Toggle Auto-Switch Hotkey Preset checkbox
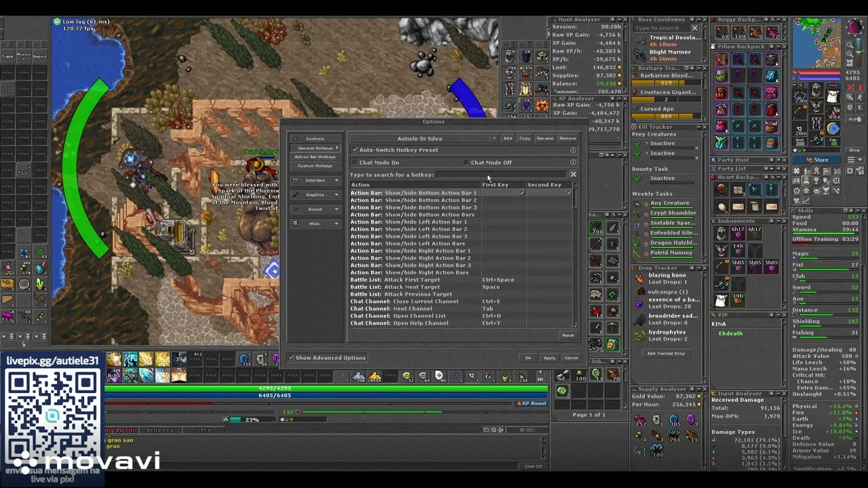 click(355, 150)
